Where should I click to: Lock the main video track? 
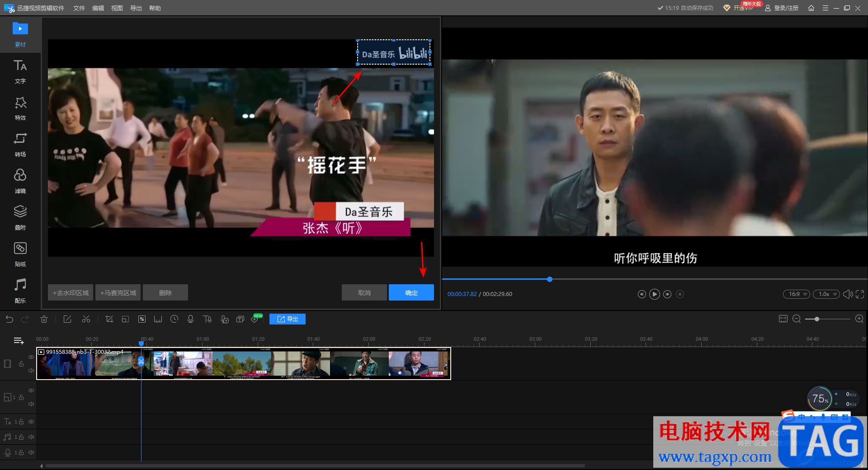[21, 364]
